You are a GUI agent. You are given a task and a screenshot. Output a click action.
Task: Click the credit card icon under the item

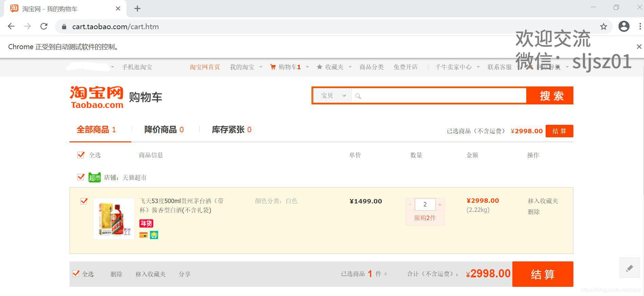pyautogui.click(x=144, y=235)
